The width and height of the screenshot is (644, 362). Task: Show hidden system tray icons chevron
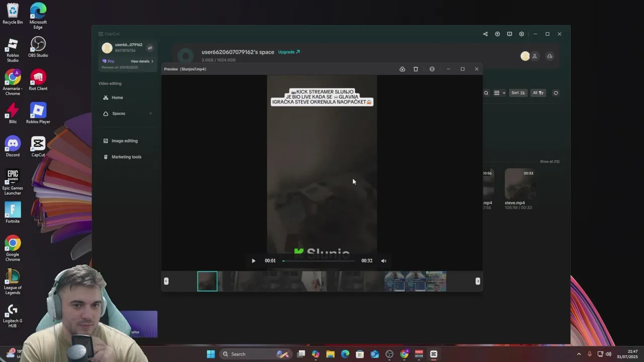click(x=579, y=354)
